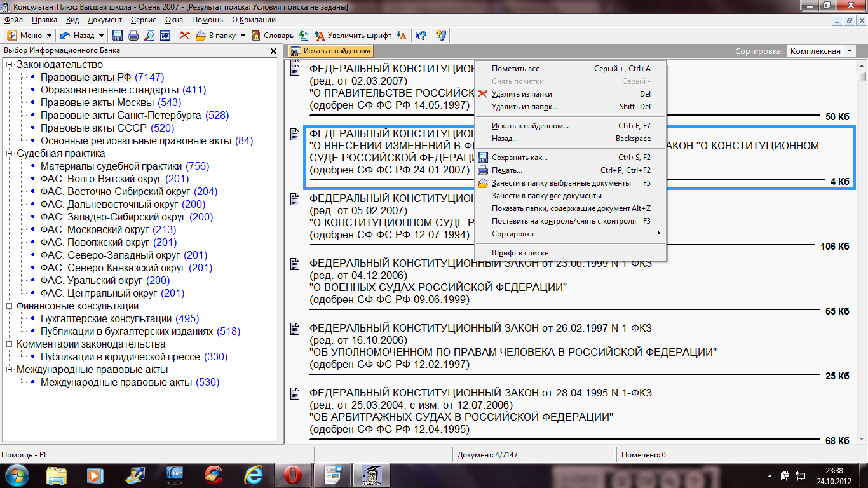Click Увеличить шрифт to enlarge font
This screenshot has height=488, width=868.
354,36
